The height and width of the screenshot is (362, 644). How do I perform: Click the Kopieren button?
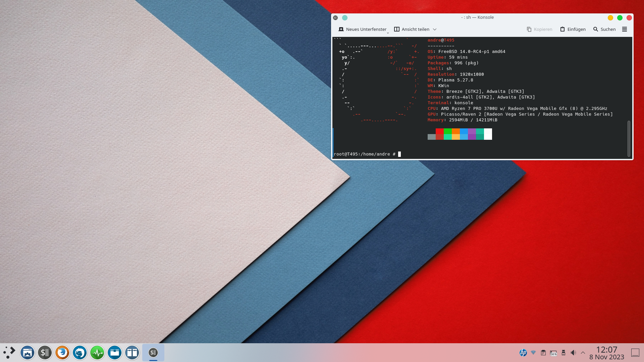(539, 29)
